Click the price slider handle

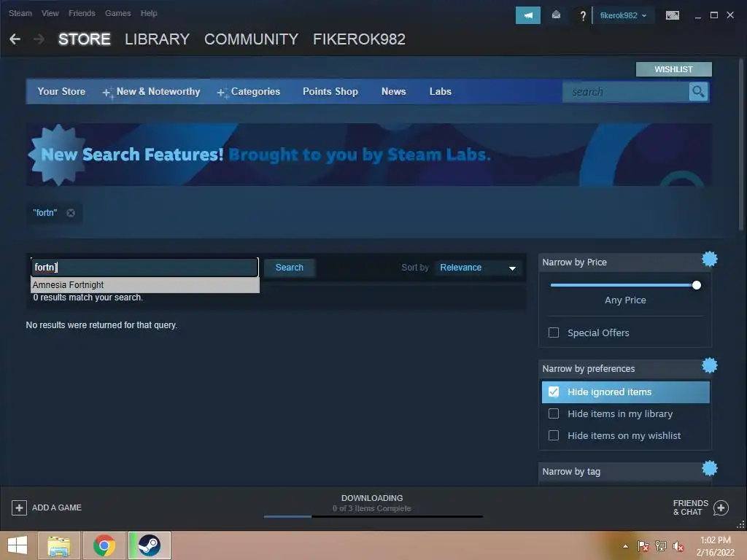697,285
